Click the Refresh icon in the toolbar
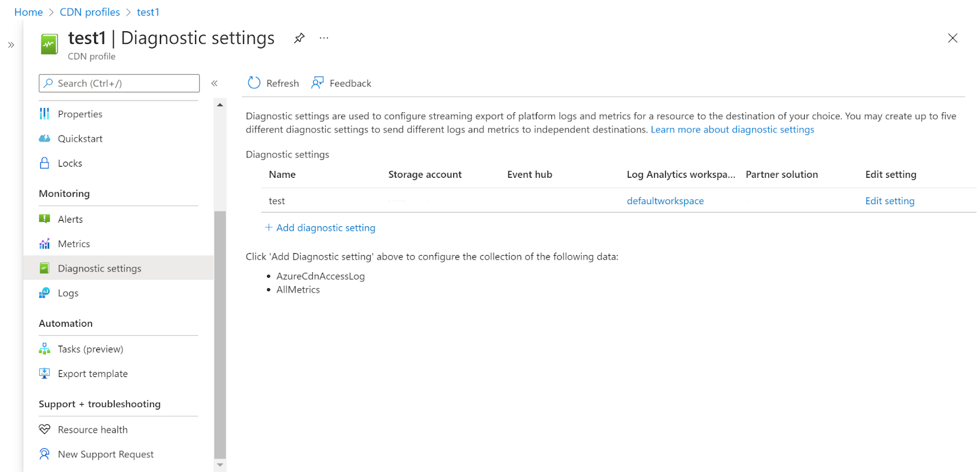Viewport: 980px width, 472px height. tap(254, 83)
